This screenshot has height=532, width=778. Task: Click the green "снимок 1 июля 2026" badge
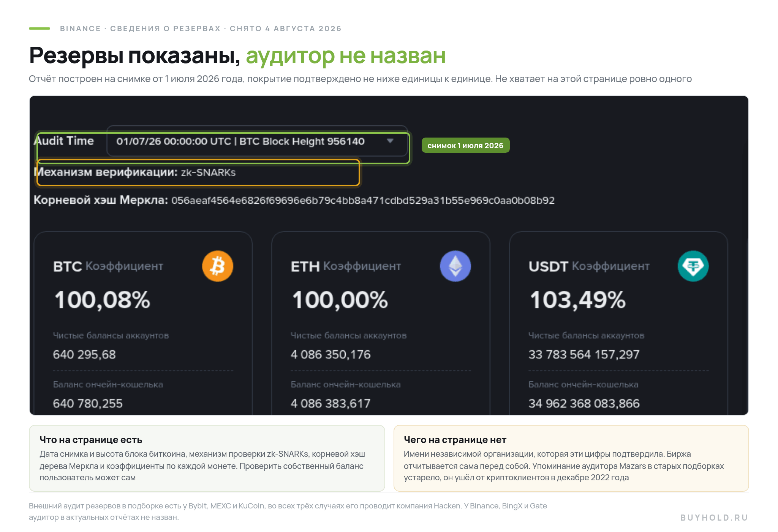[x=465, y=146]
